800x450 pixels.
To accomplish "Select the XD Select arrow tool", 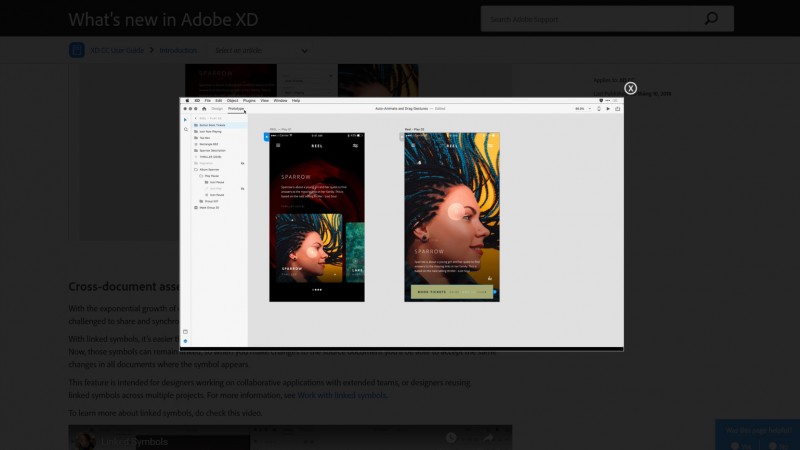I will [x=185, y=120].
